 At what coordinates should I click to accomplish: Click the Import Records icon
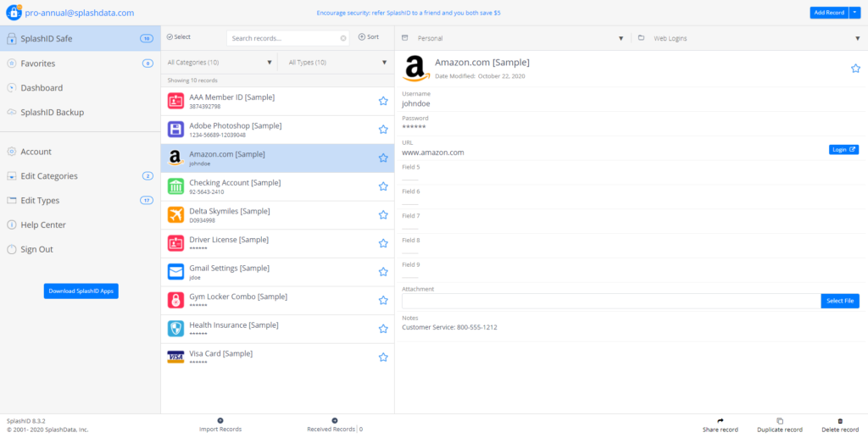(x=220, y=420)
